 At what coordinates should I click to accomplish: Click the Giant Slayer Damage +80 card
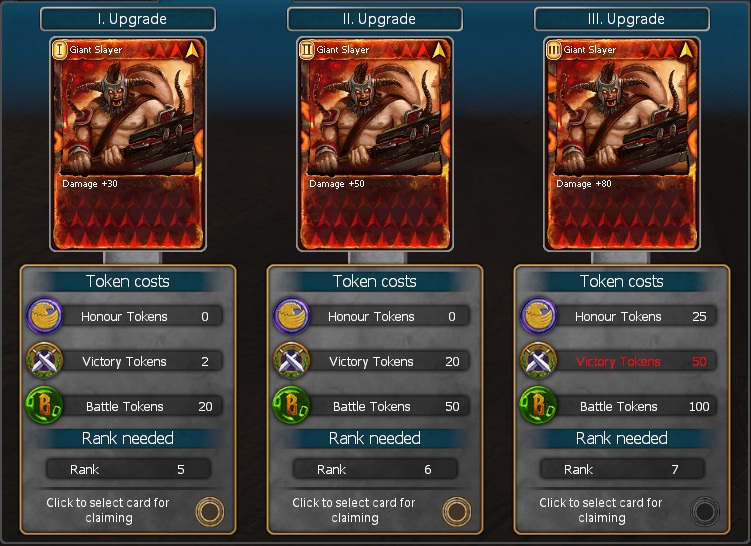click(622, 144)
